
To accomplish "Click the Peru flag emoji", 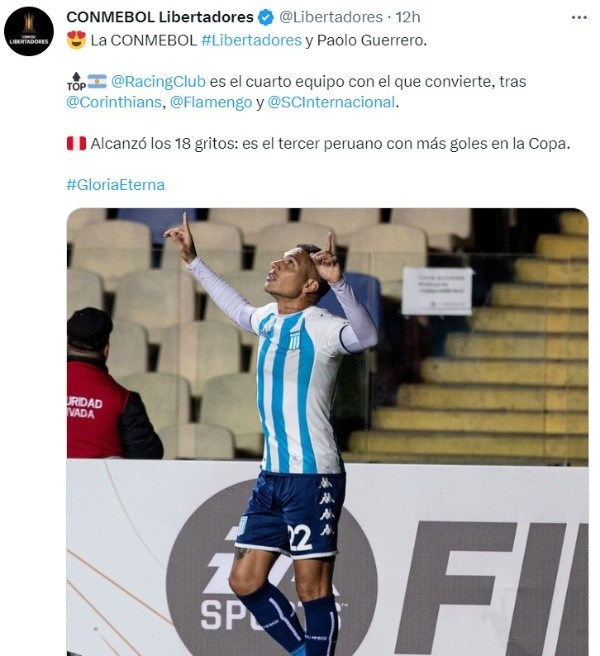I will point(76,143).
